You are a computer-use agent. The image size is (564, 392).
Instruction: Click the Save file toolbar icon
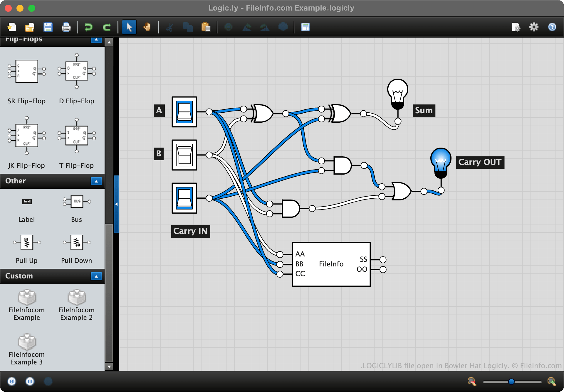click(48, 27)
